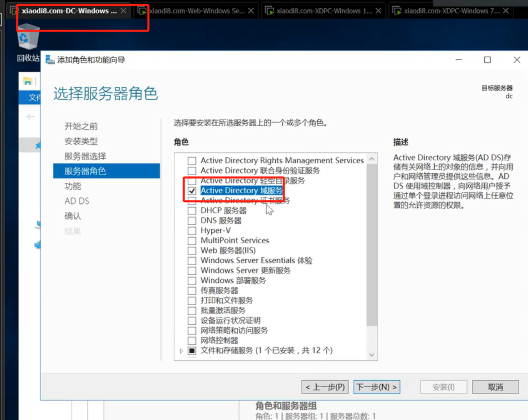Check DNS 服务器 role
This screenshot has height=420, width=528.
pyautogui.click(x=192, y=221)
